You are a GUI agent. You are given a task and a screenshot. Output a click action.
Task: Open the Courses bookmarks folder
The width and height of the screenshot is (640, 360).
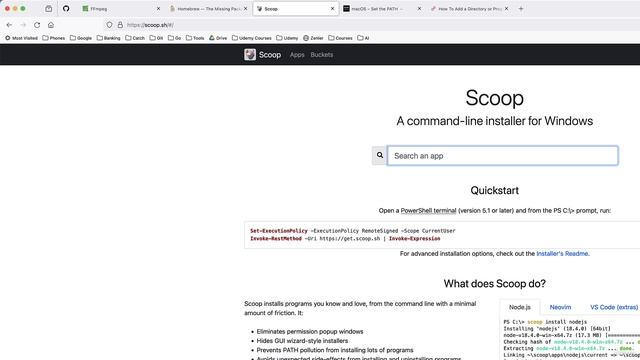(340, 38)
